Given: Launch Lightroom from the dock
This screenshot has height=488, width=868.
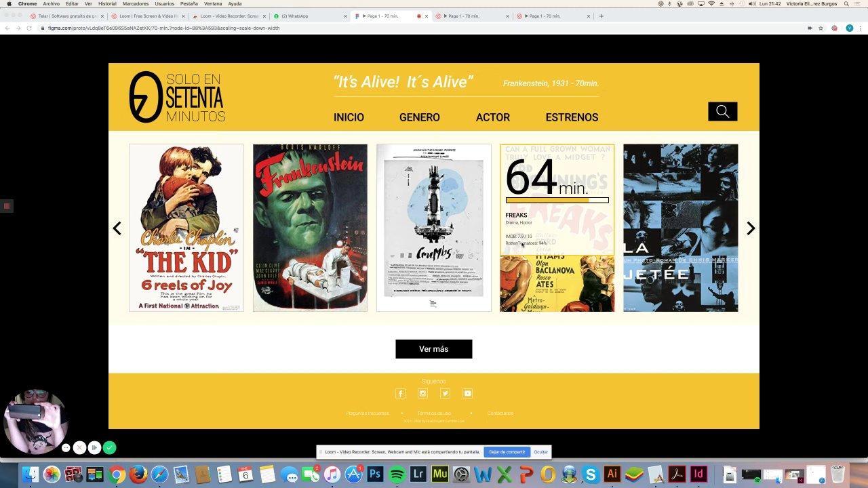Looking at the screenshot, I should 418,474.
